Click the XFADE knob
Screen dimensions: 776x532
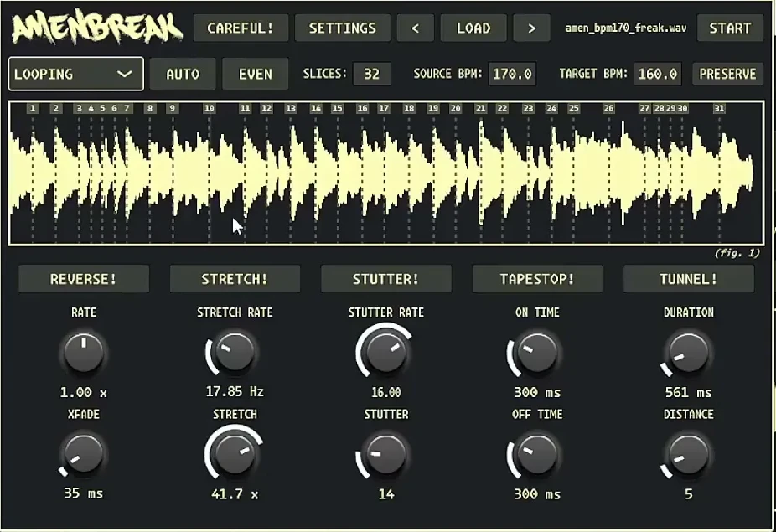[x=84, y=455]
